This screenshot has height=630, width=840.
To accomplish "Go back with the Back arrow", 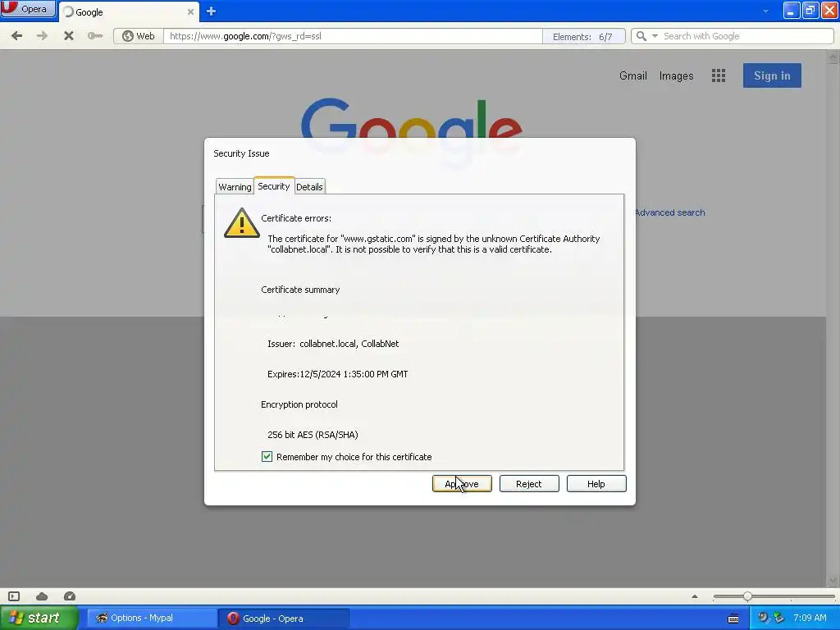I will 16,36.
